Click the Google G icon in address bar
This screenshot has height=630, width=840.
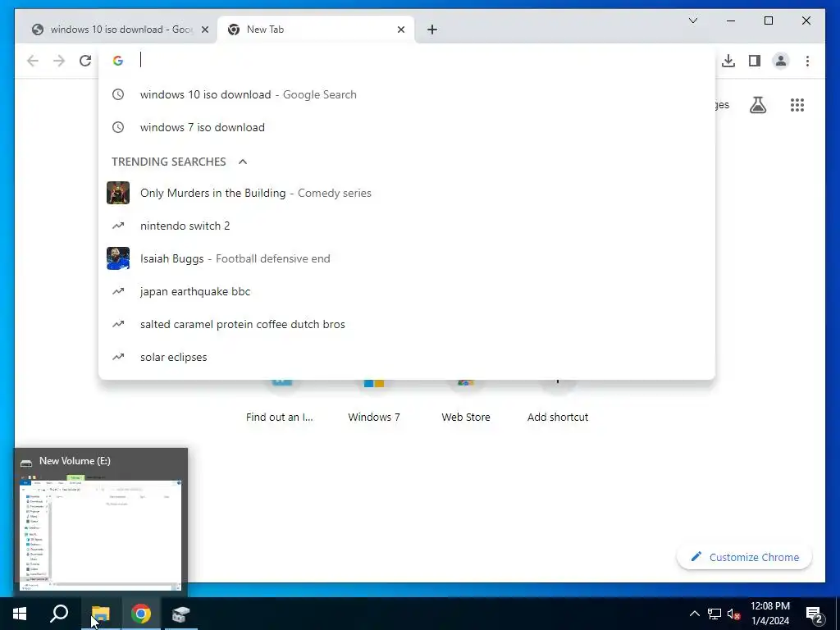118,61
